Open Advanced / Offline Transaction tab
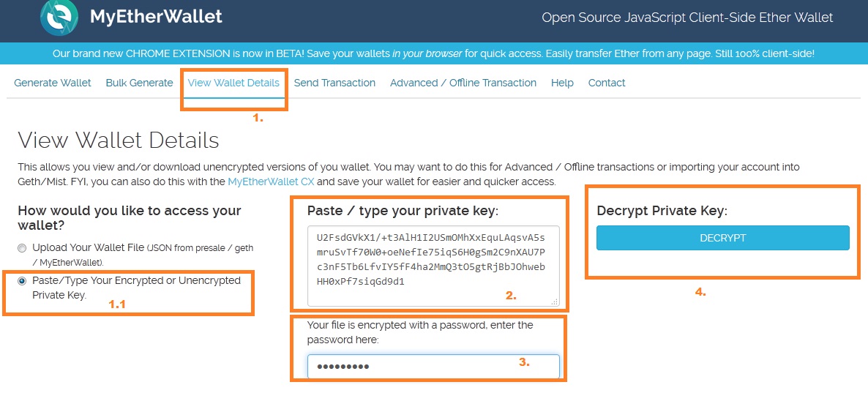This screenshot has width=868, height=393. [x=463, y=83]
